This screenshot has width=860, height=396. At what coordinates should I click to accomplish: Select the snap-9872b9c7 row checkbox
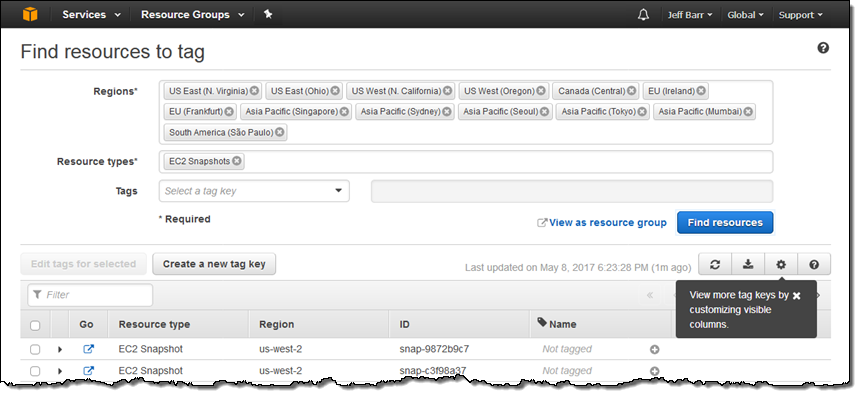(x=35, y=349)
